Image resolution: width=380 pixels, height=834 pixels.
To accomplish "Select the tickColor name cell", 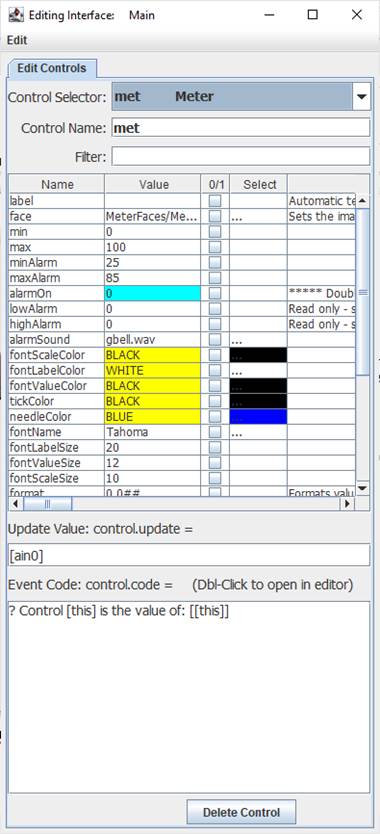I will click(x=57, y=402).
